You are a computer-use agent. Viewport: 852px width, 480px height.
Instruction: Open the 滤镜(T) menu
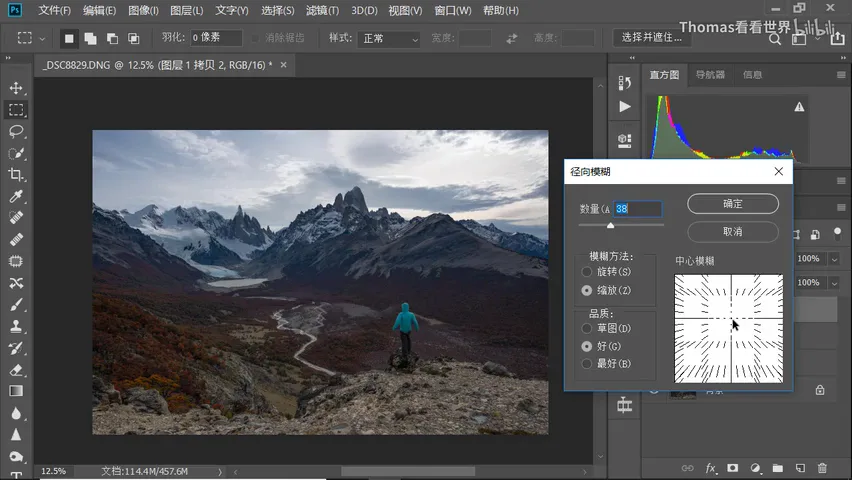(322, 10)
